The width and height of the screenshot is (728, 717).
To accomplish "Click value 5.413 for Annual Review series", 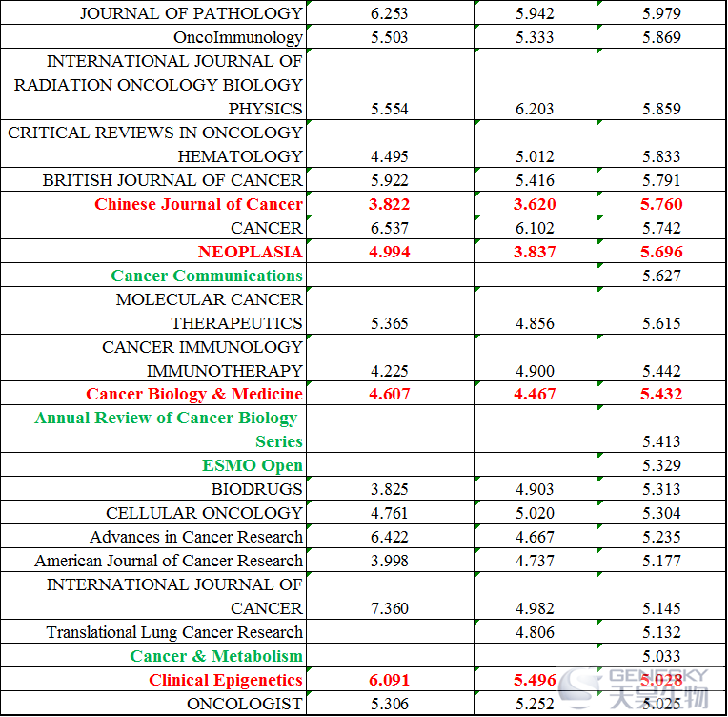I will pyautogui.click(x=661, y=441).
